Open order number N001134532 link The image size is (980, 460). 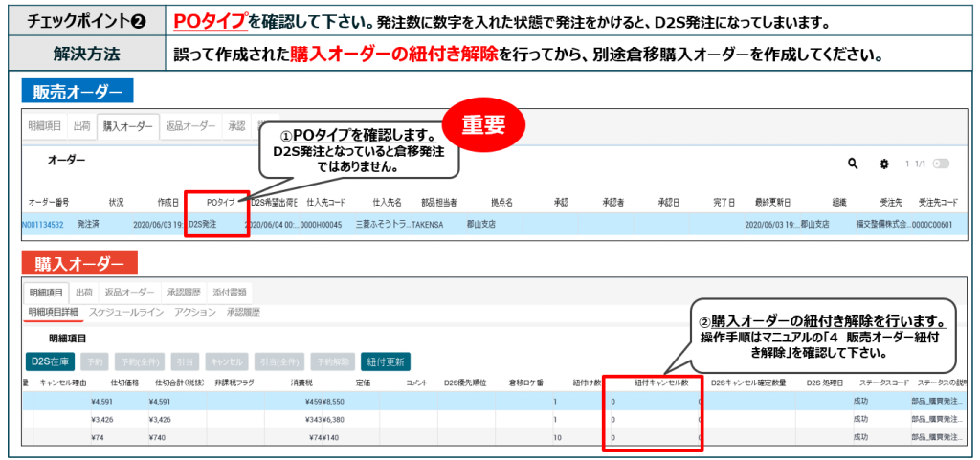[45, 224]
